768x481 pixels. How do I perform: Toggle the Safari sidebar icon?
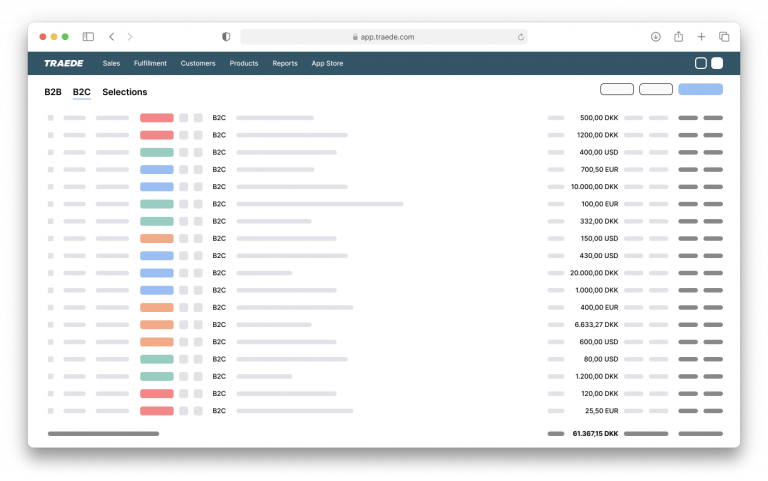coord(88,37)
